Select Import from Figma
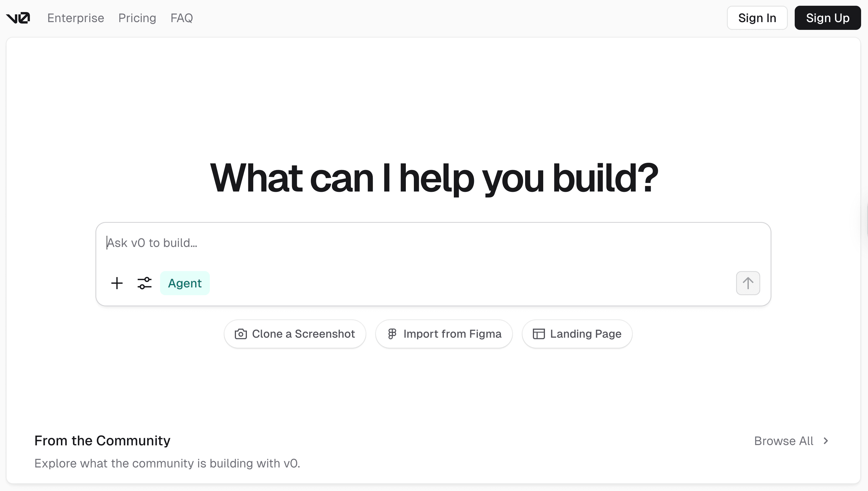868x491 pixels. pyautogui.click(x=444, y=334)
